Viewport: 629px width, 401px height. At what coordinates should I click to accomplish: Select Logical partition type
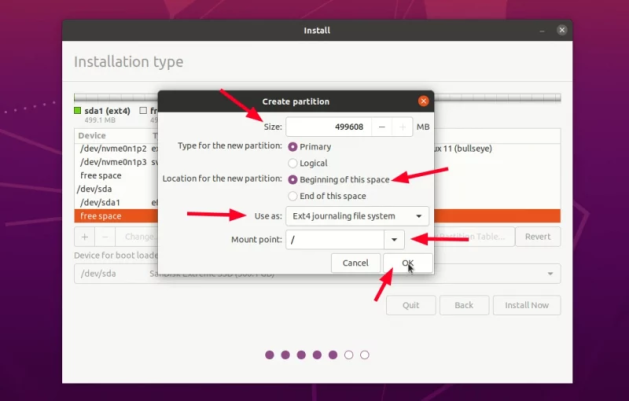click(293, 163)
